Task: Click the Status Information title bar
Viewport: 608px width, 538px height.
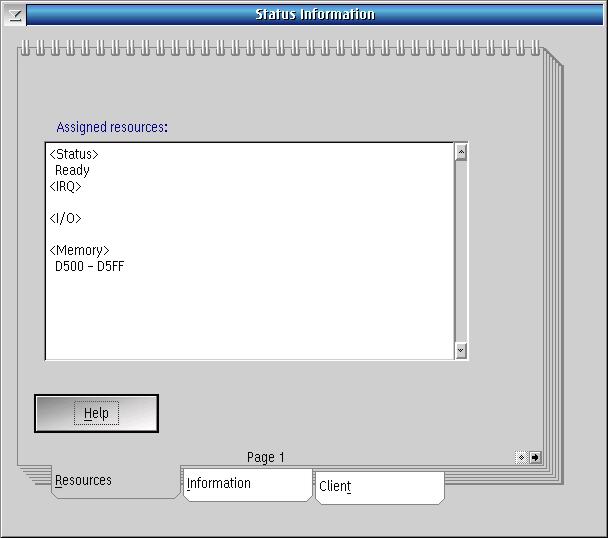Action: pyautogui.click(x=315, y=15)
